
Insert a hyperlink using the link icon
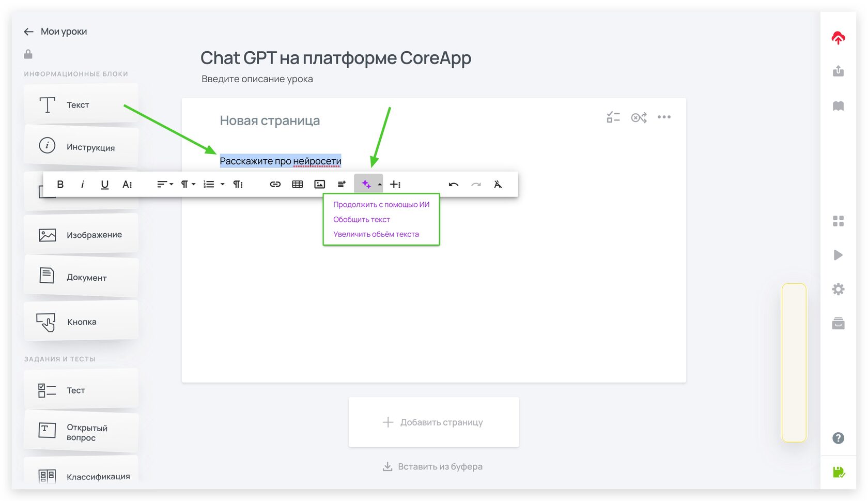(275, 184)
